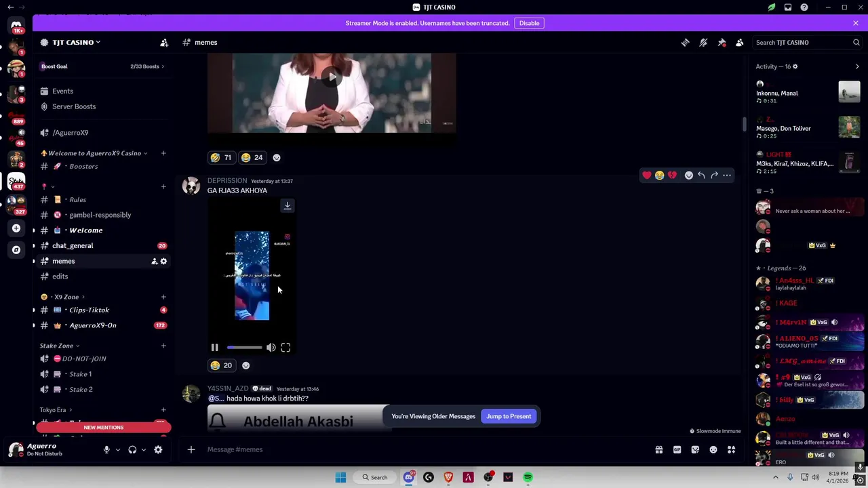Forward message using hover toolbar
The image size is (868, 488).
pos(714,176)
